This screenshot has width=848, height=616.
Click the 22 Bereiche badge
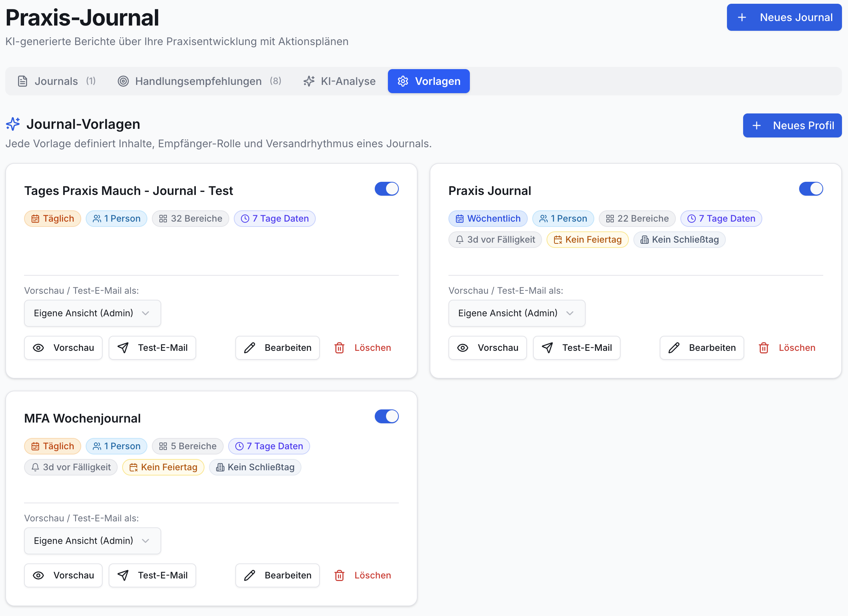pyautogui.click(x=637, y=219)
